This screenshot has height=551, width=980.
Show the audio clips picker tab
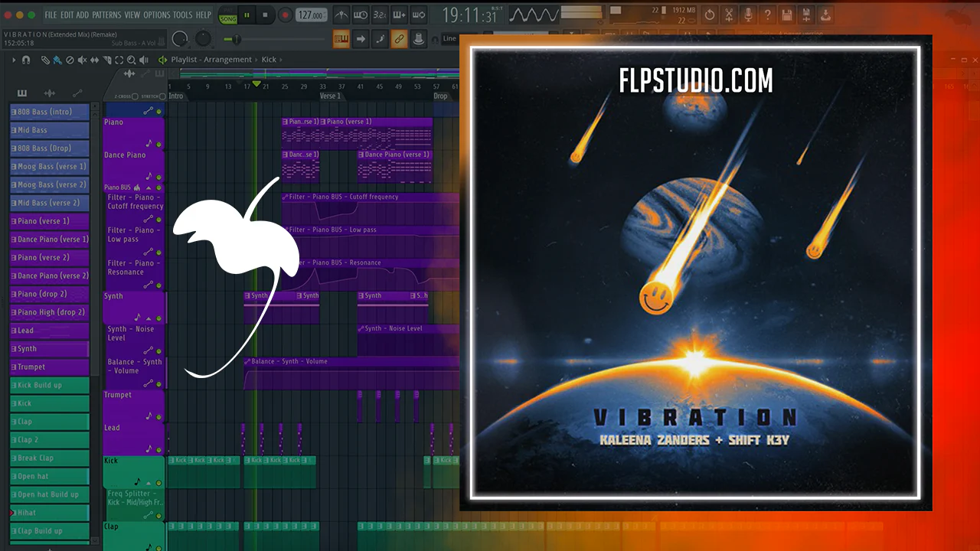coord(50,93)
